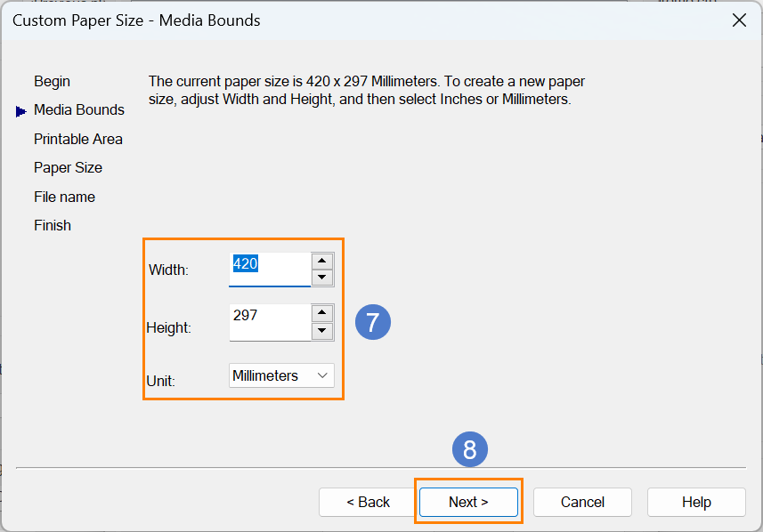The width and height of the screenshot is (763, 532).
Task: Click inside the Width input field
Action: click(270, 270)
